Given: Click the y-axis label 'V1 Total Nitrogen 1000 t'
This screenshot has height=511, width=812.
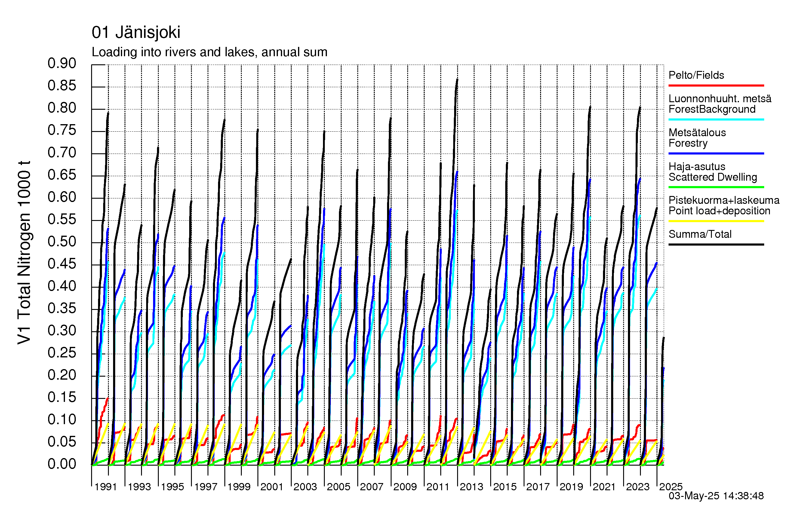Looking at the screenshot, I should tap(24, 252).
